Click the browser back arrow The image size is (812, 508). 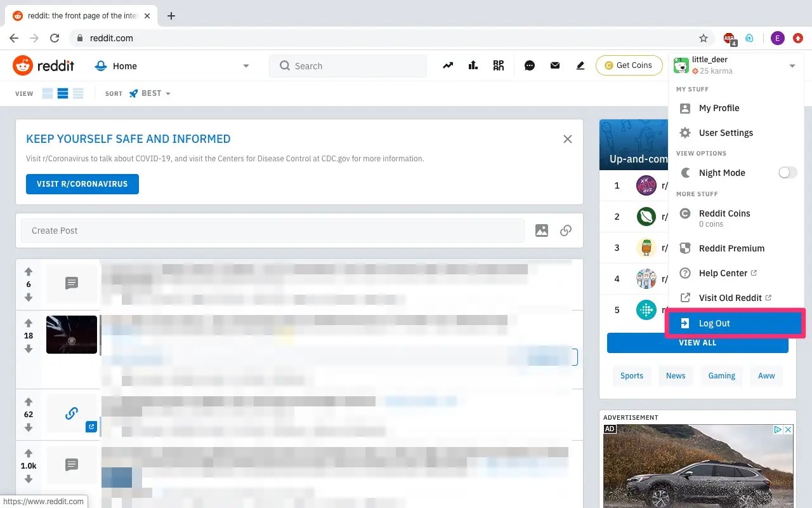(14, 38)
